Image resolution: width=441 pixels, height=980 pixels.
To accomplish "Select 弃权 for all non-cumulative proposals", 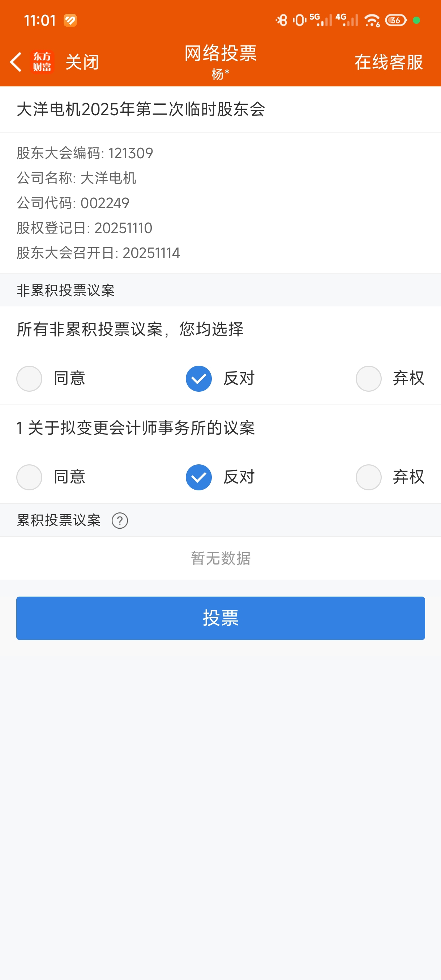I will [368, 379].
